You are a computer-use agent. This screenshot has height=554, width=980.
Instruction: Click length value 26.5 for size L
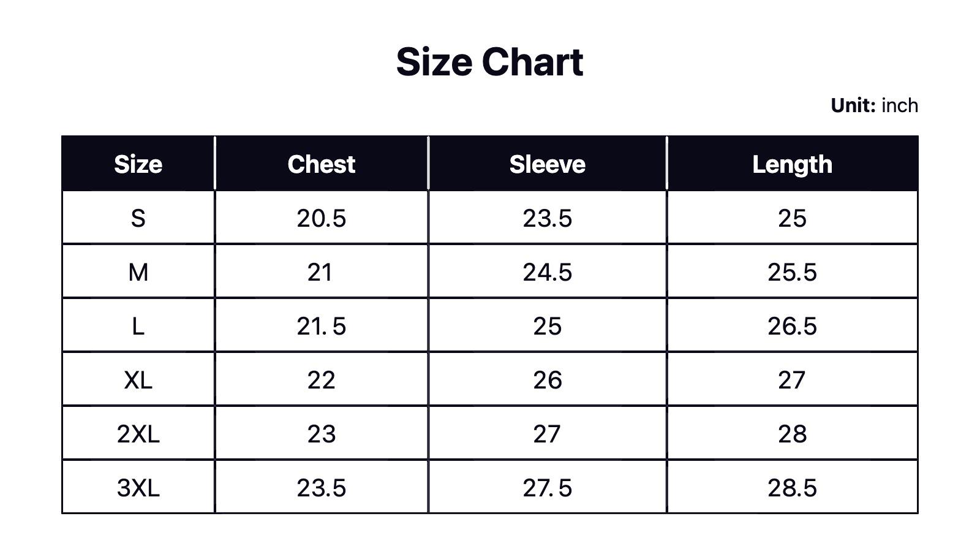[792, 326]
